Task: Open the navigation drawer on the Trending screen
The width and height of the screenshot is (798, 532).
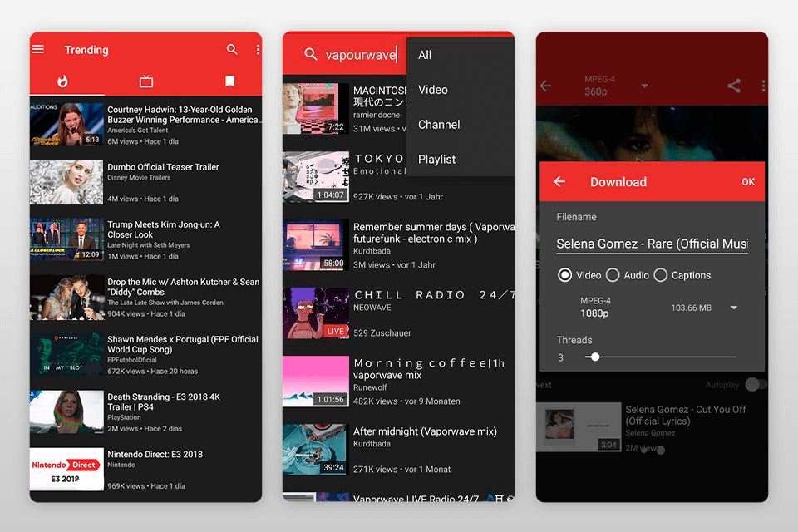Action: tap(37, 50)
